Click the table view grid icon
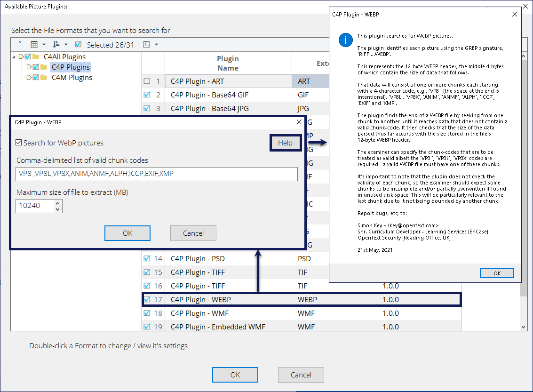 coord(34,45)
